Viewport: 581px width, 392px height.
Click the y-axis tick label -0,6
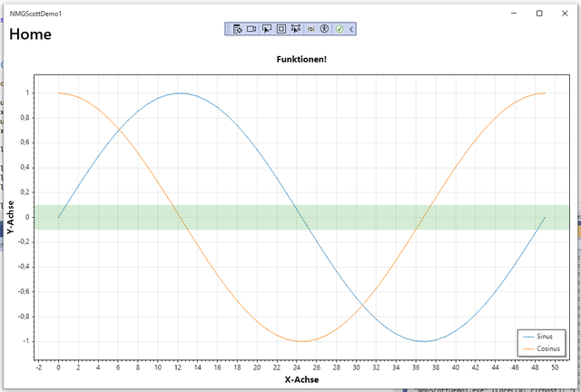24,291
